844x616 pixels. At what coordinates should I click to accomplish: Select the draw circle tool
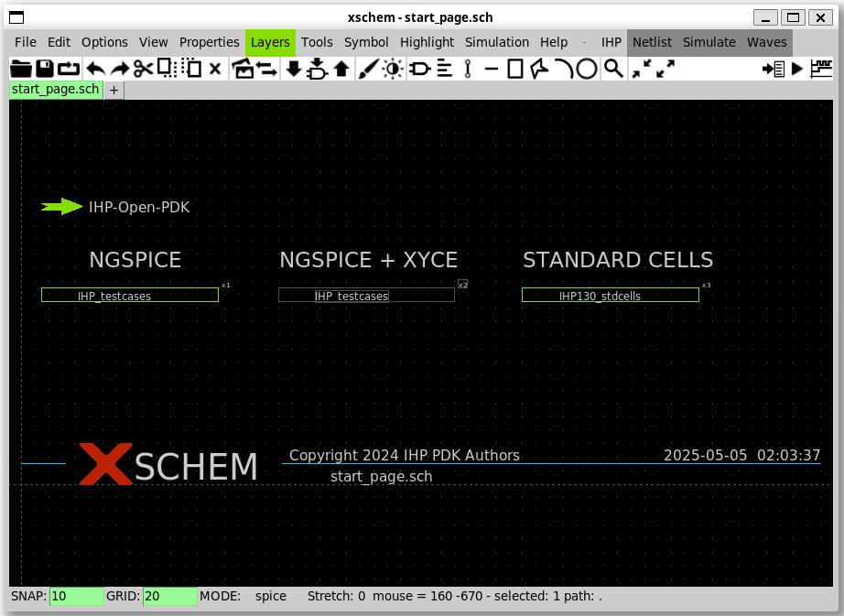pyautogui.click(x=587, y=69)
